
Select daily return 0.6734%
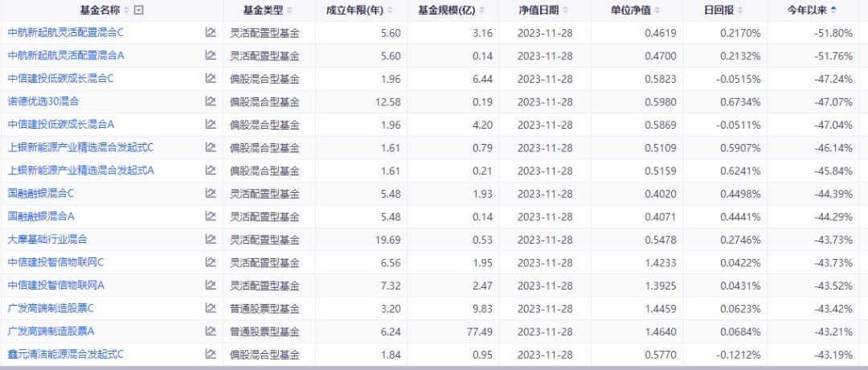740,101
